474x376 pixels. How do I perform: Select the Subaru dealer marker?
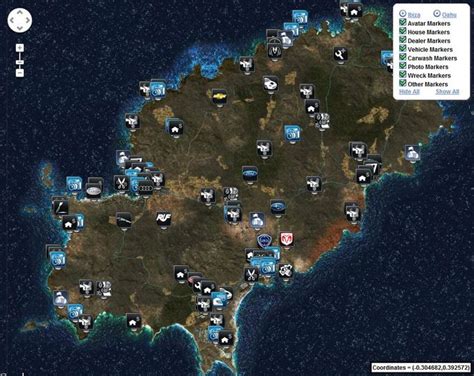277,207
